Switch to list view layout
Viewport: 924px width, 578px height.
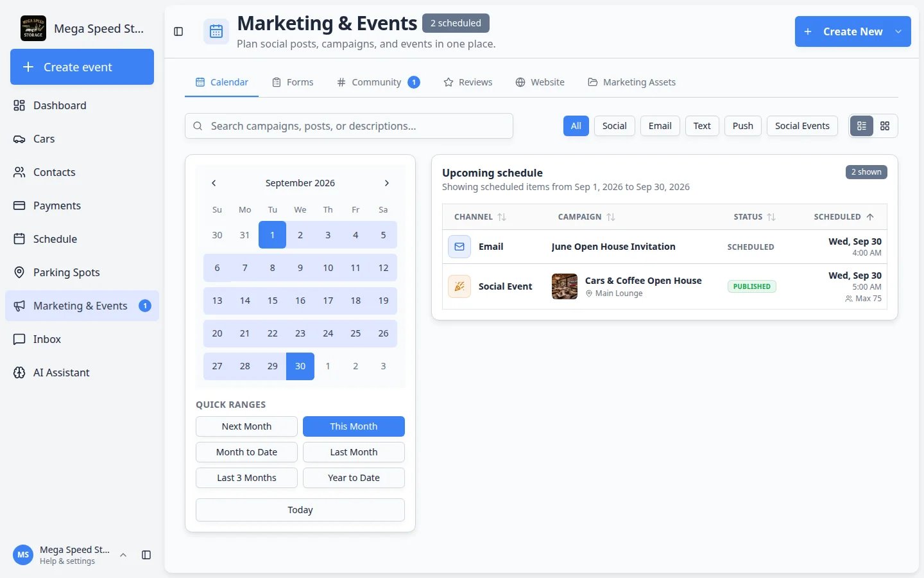coord(862,126)
